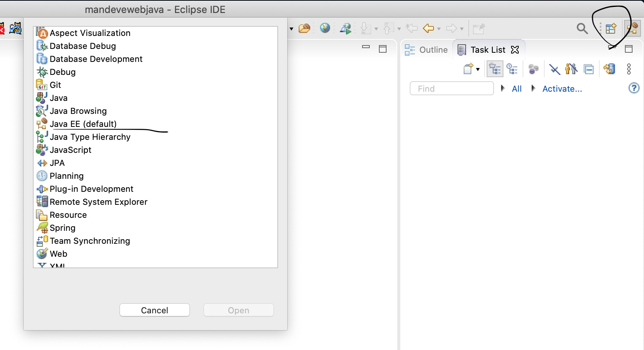Close the Task List tab
Image resolution: width=644 pixels, height=350 pixels.
pos(515,50)
